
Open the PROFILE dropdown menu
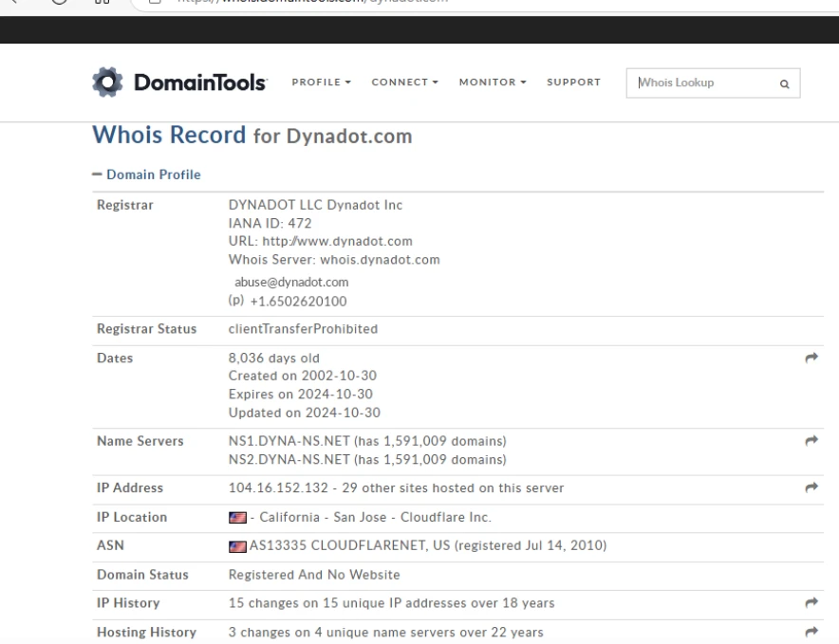(x=322, y=83)
